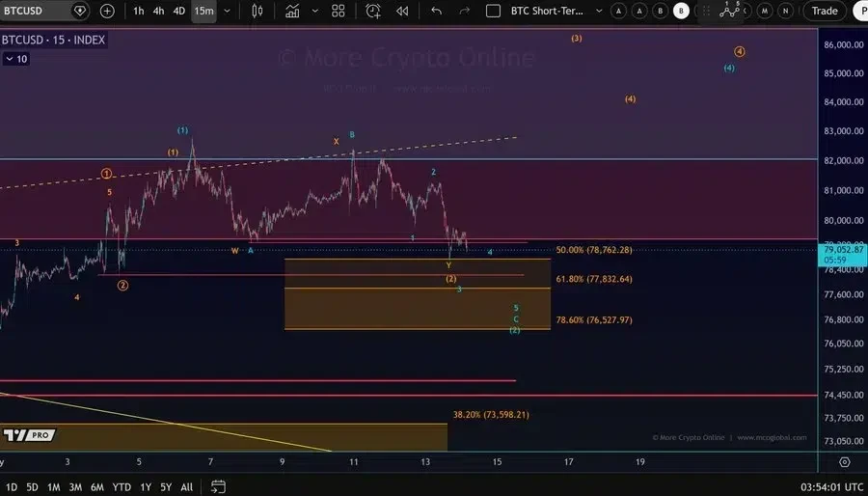Click the UTC clock 03:54:01

tap(832, 487)
